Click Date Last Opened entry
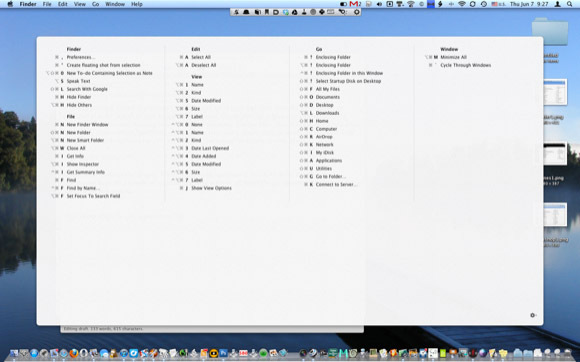 210,148
